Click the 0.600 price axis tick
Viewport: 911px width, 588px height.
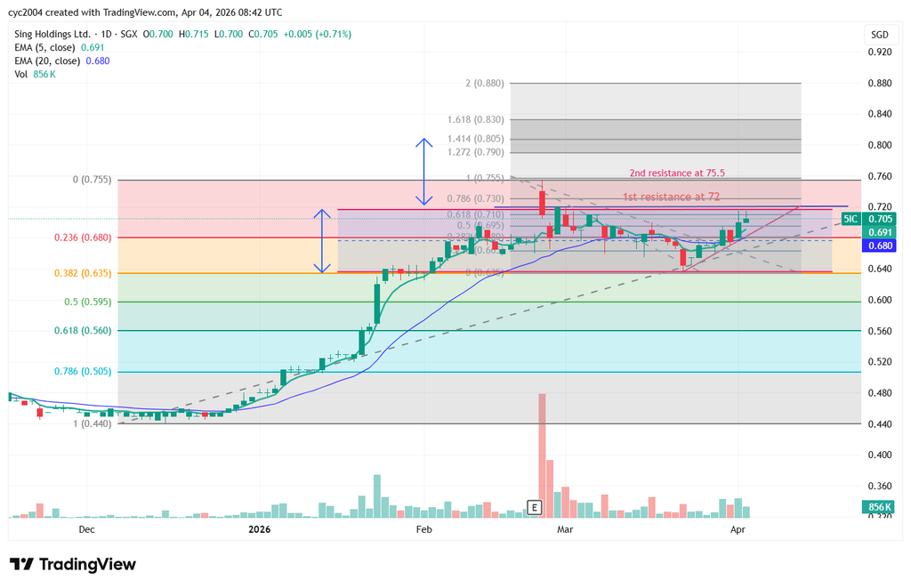(x=880, y=301)
